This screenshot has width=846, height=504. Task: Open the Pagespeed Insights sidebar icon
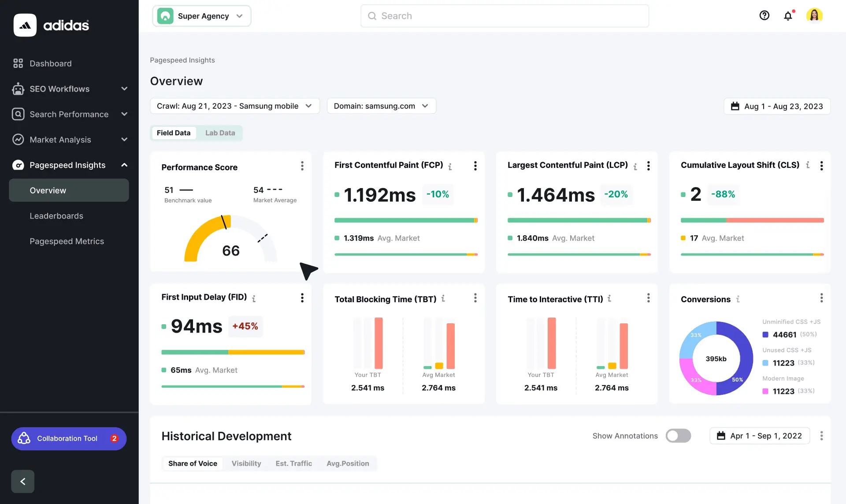click(18, 165)
